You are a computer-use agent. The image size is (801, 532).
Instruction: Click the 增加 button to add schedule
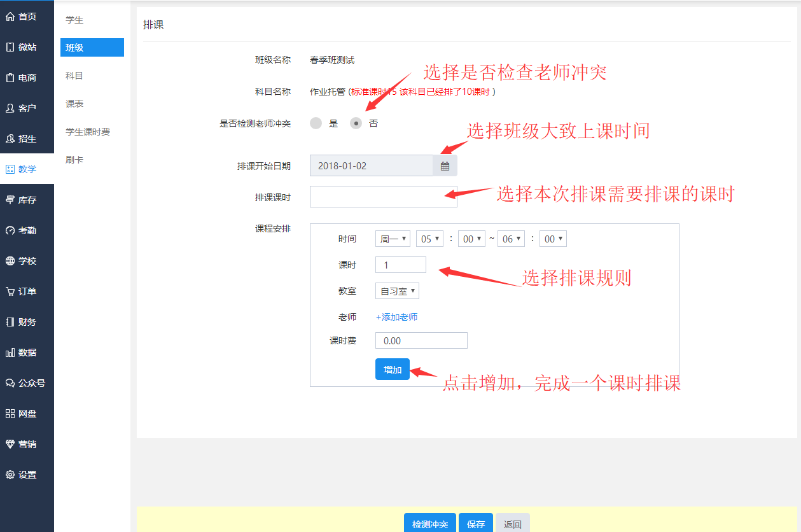392,368
